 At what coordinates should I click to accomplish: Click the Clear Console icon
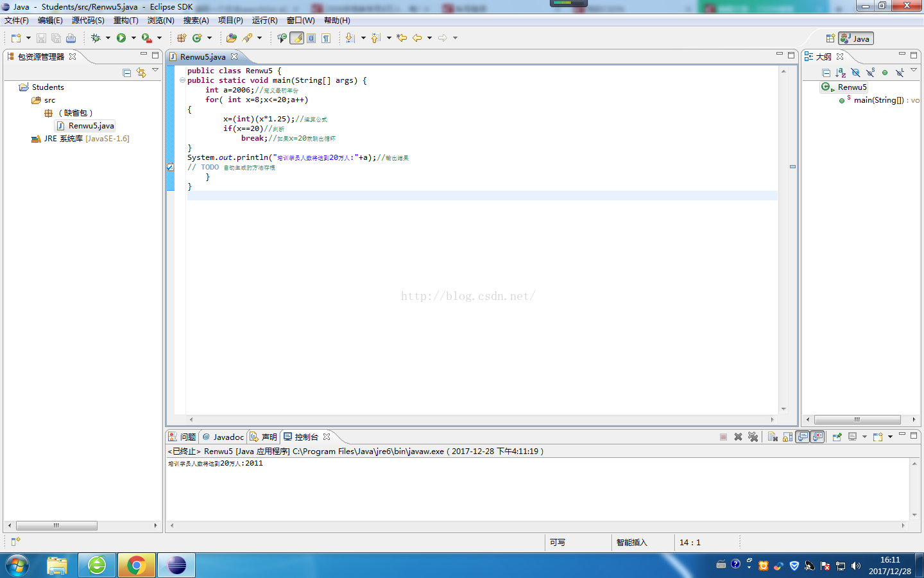pyautogui.click(x=773, y=437)
